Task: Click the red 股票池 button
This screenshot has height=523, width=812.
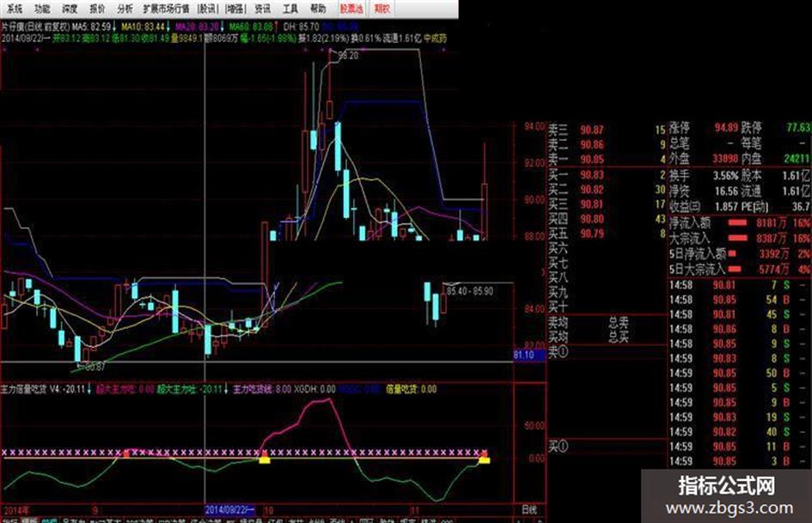Action: pyautogui.click(x=351, y=9)
